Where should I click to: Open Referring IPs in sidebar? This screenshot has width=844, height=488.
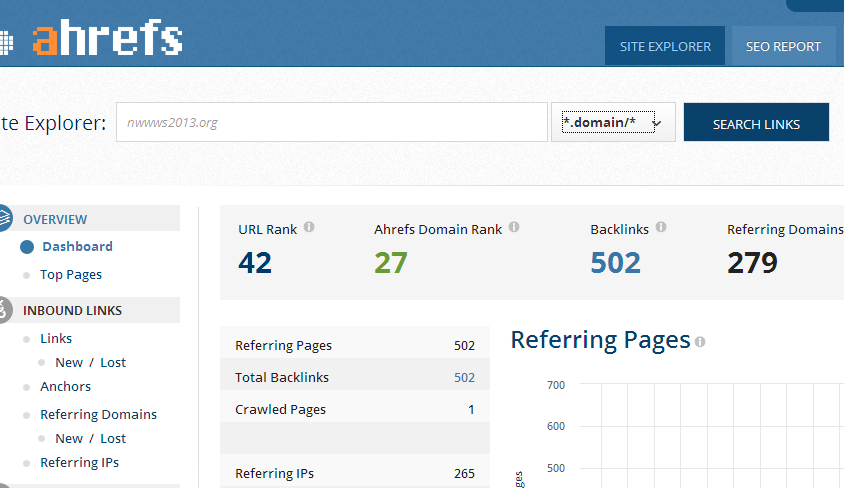click(80, 463)
